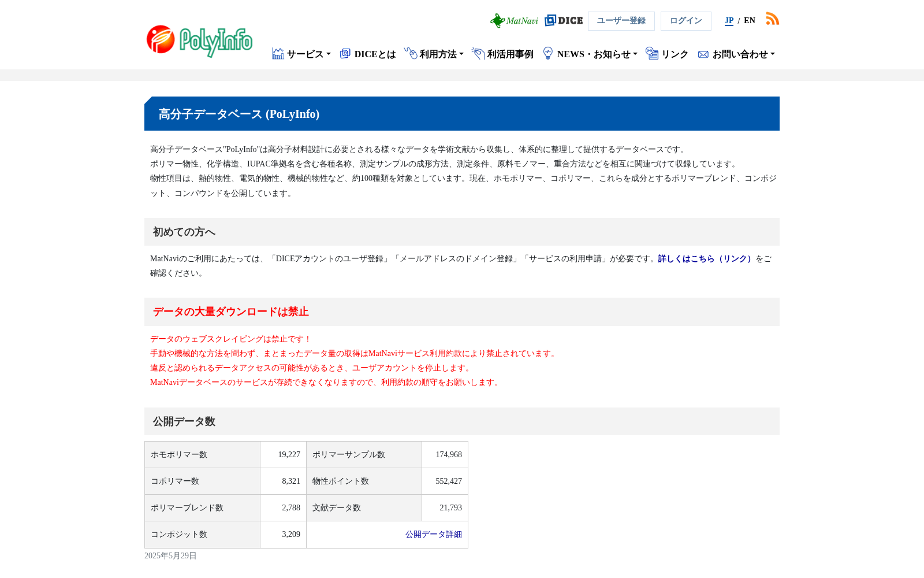Expand the NEWS・お知らせ dropdown menu
The height and width of the screenshot is (578, 924).
click(597, 54)
